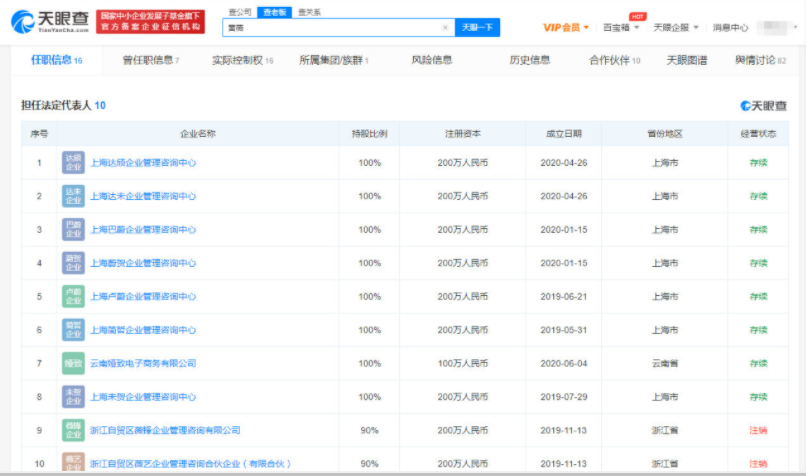The width and height of the screenshot is (806, 476).
Task: Open 上海卢蔚企业管理咨询中心 link
Action: pyautogui.click(x=143, y=297)
